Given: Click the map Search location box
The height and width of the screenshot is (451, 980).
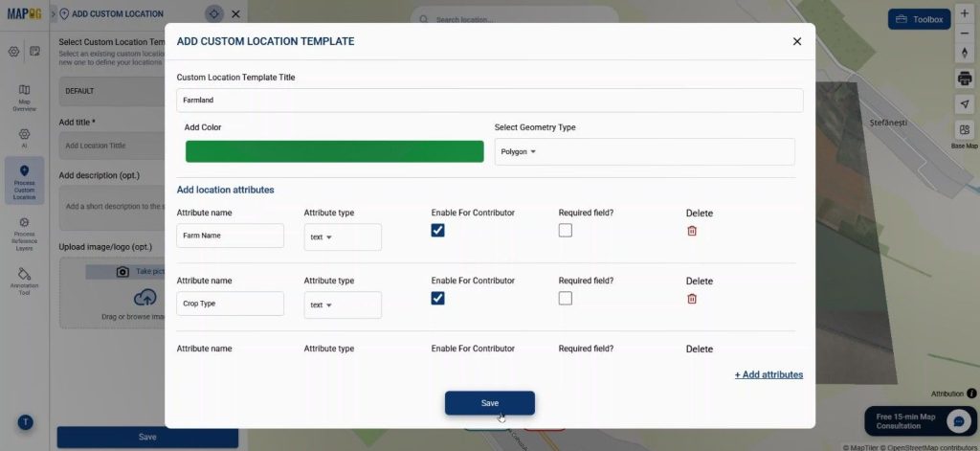Looking at the screenshot, I should tap(515, 19).
